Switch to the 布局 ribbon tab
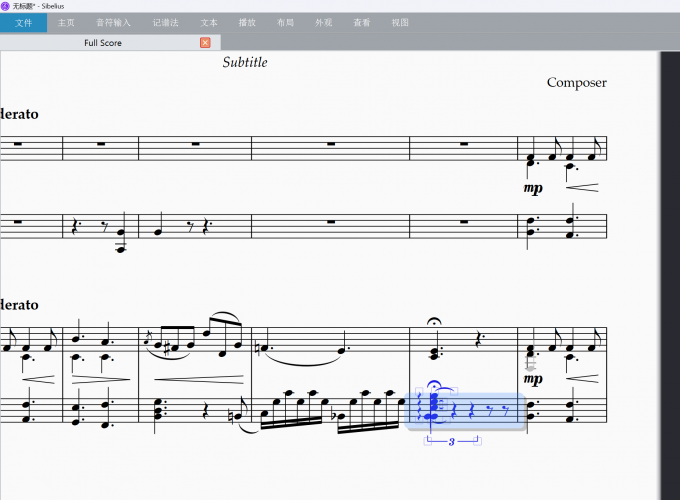Viewport: 680px width, 500px height. click(x=285, y=23)
